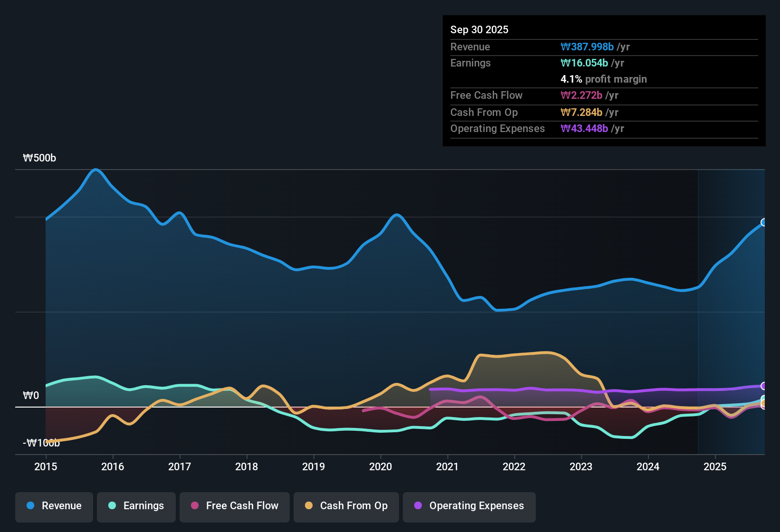The height and width of the screenshot is (532, 780).
Task: Click the 2020 year label on the x-axis
Action: (x=380, y=467)
